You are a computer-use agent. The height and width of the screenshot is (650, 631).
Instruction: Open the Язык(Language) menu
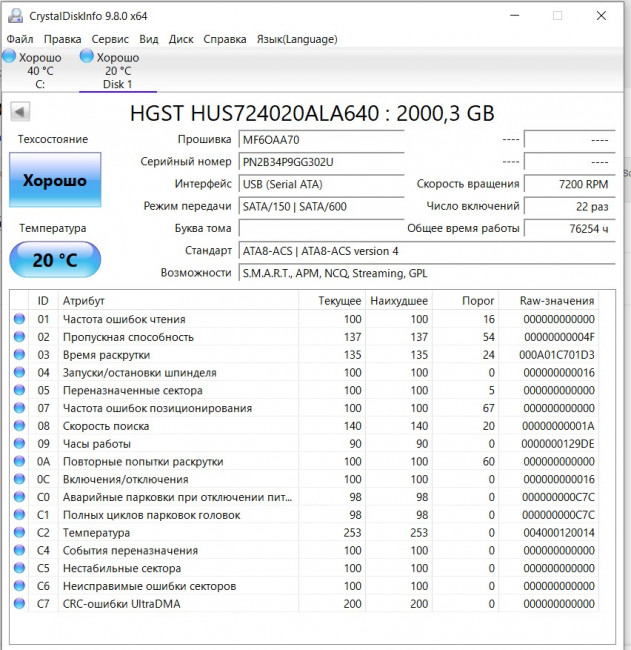pos(297,39)
